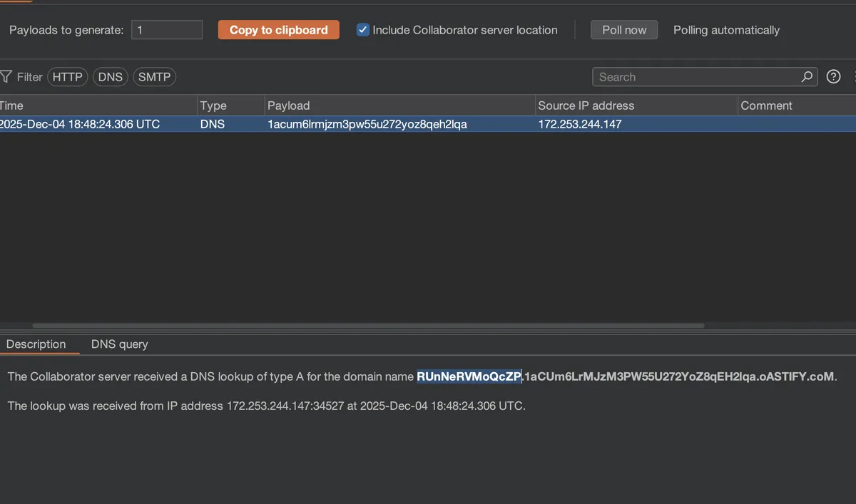Click the Poll now button
The image size is (856, 504).
pos(624,30)
